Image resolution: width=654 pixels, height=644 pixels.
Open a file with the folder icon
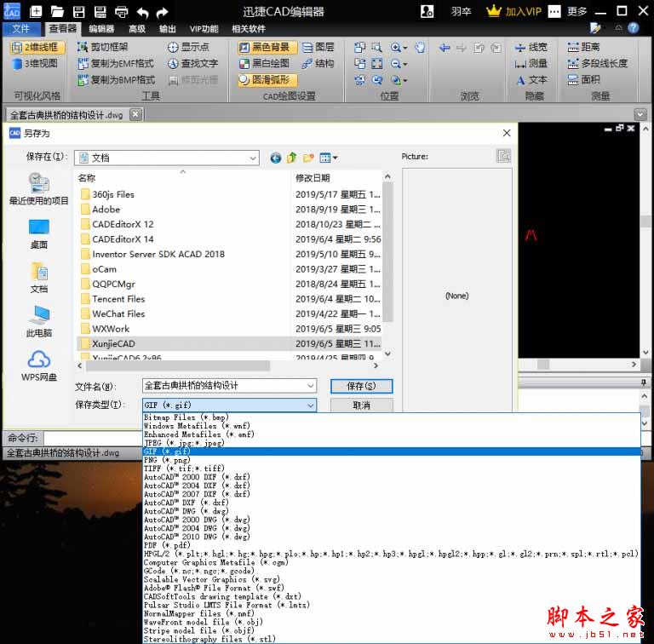pyautogui.click(x=57, y=11)
